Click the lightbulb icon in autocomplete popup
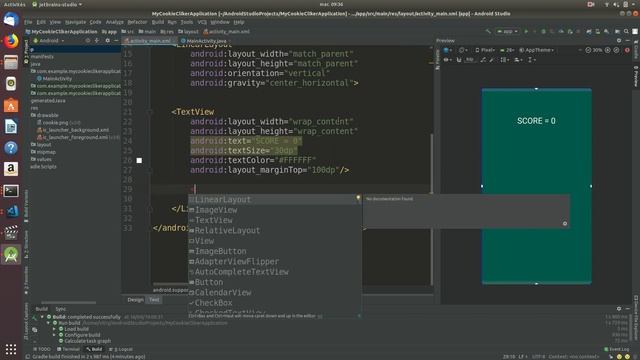The height and width of the screenshot is (360, 640). (358, 198)
